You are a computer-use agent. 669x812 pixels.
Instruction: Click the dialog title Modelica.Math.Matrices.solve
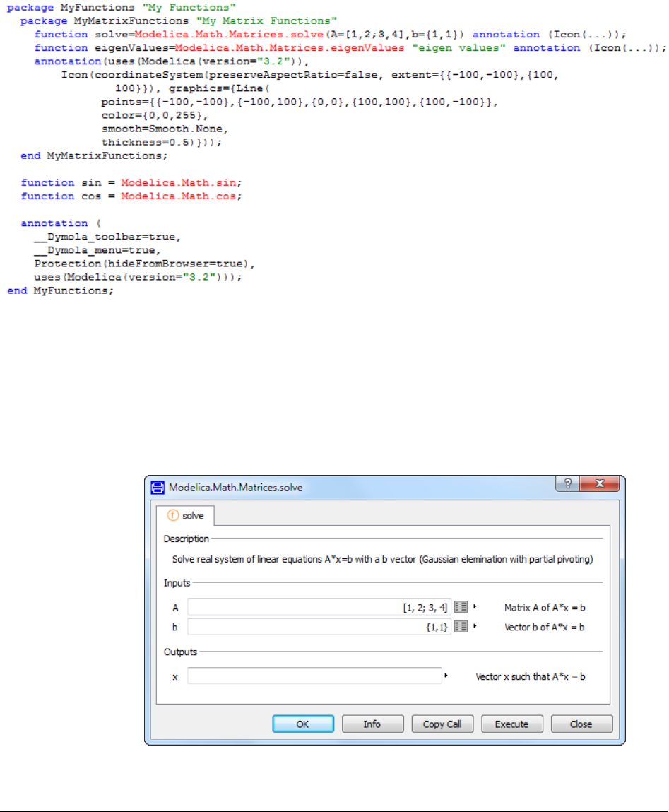[236, 488]
